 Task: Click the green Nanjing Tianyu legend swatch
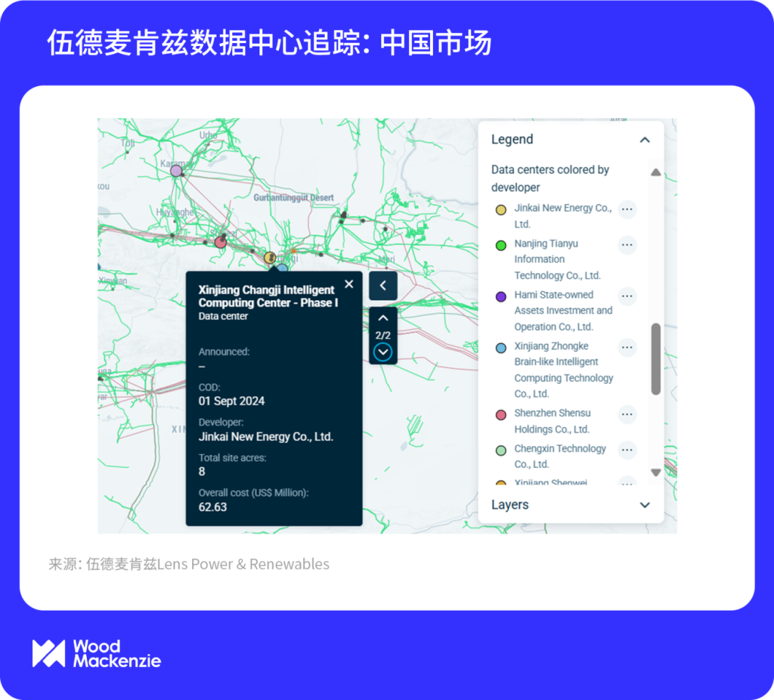coord(501,245)
